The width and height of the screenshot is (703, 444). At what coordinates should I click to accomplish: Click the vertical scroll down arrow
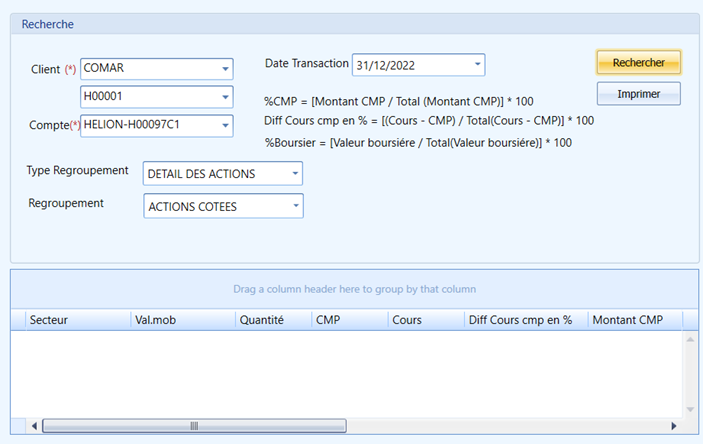(x=690, y=409)
